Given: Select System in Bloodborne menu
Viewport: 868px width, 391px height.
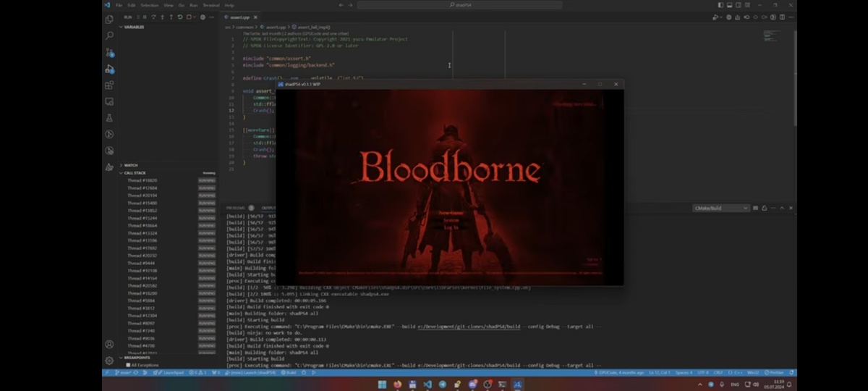Looking at the screenshot, I should [451, 219].
